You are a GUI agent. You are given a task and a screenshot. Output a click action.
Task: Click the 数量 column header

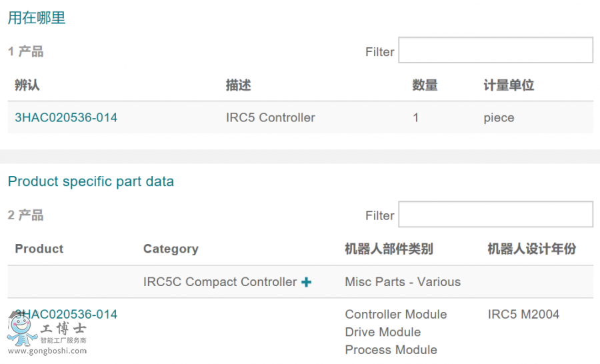[x=425, y=85]
